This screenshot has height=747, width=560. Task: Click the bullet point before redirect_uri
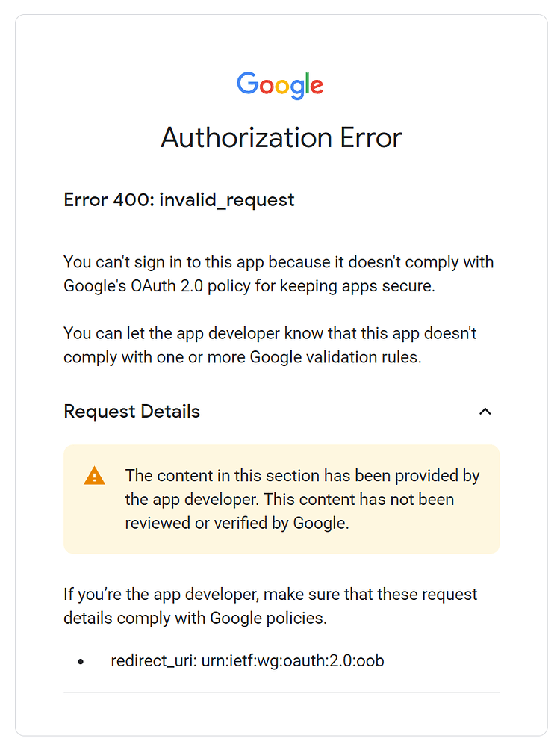[x=81, y=662]
